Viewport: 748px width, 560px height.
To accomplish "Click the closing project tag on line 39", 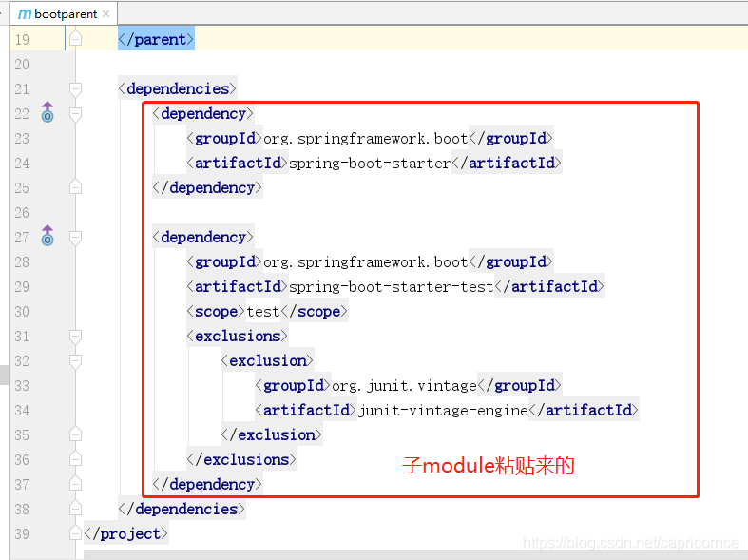I will [x=126, y=533].
